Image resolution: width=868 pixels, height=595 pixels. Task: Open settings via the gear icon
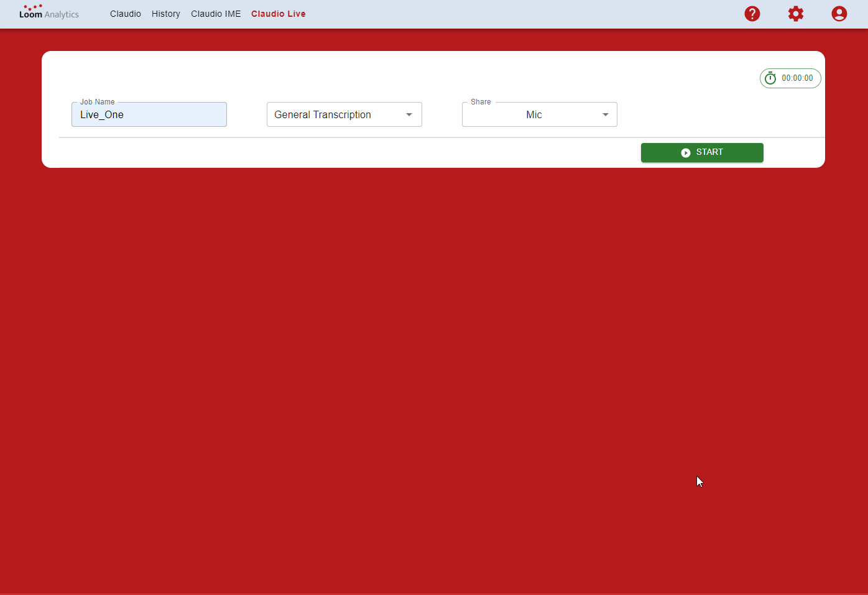pos(795,14)
